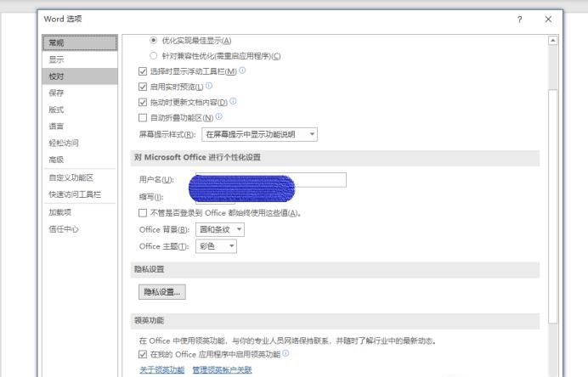
Task: Click the scrollbar up arrow
Action: pyautogui.click(x=553, y=41)
